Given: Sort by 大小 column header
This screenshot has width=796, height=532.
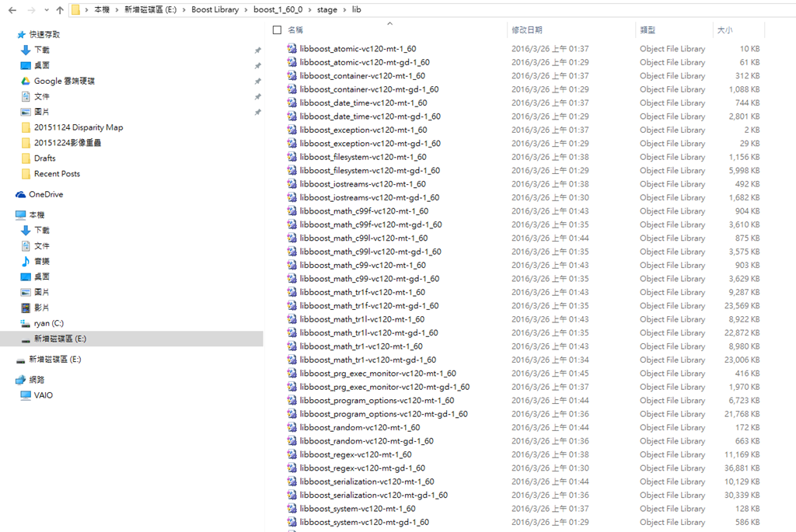Looking at the screenshot, I should (725, 30).
